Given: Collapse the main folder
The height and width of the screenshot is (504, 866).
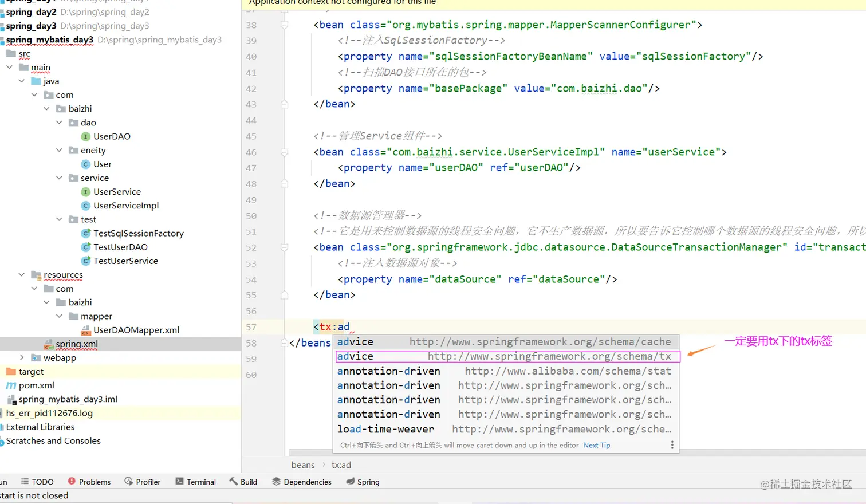Looking at the screenshot, I should pos(9,68).
